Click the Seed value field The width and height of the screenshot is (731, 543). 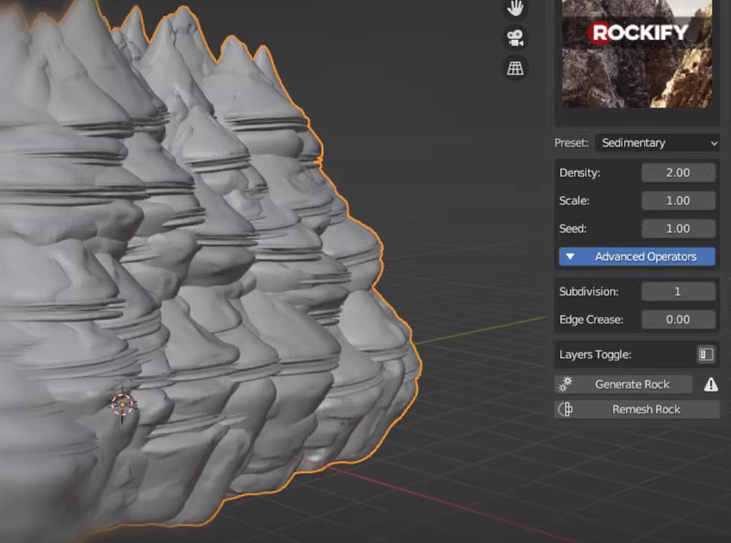tap(678, 229)
